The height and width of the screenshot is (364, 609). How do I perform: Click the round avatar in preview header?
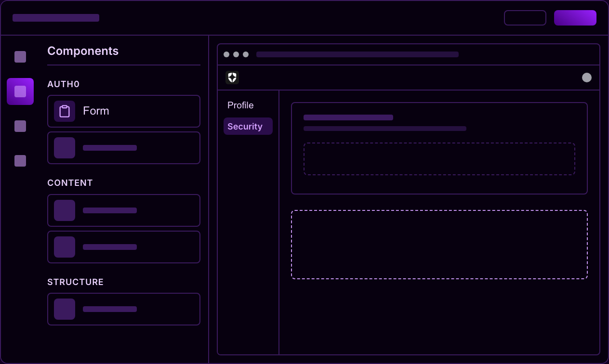tap(587, 78)
